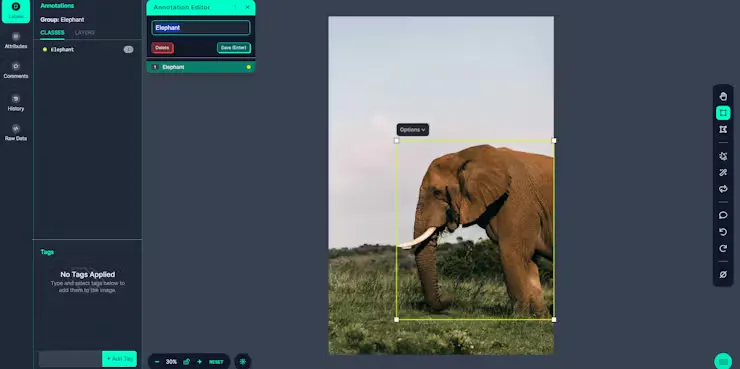Click the Save (Enter) button
The height and width of the screenshot is (369, 740).
[x=234, y=48]
